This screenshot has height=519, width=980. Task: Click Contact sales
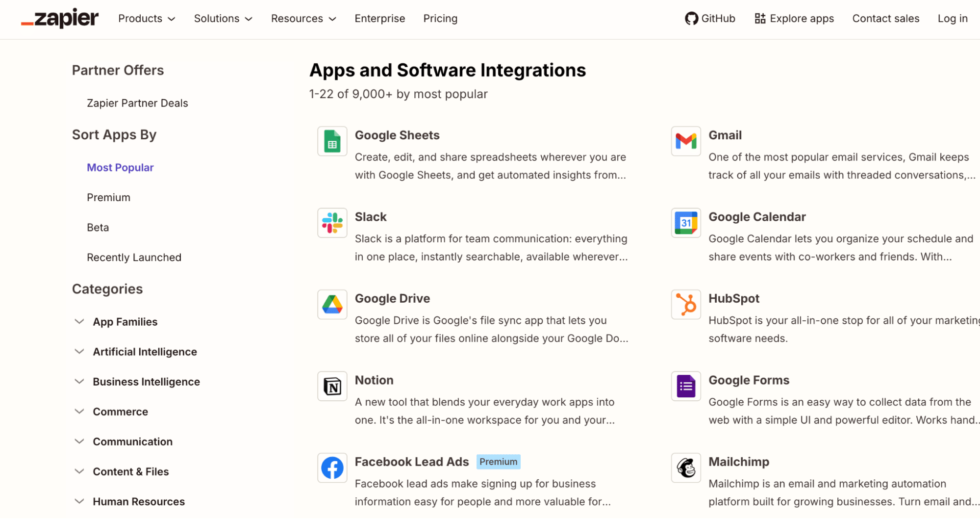pos(885,19)
